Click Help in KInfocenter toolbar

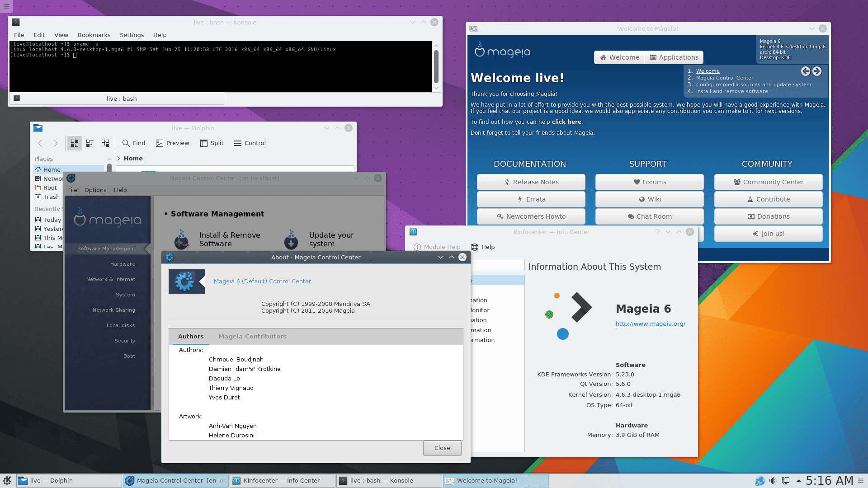(x=483, y=247)
